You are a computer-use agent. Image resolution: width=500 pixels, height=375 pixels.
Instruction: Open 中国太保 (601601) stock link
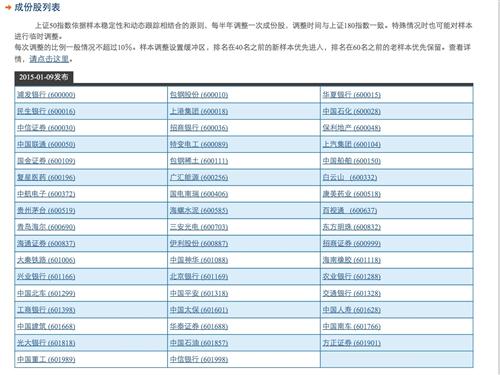[199, 310]
